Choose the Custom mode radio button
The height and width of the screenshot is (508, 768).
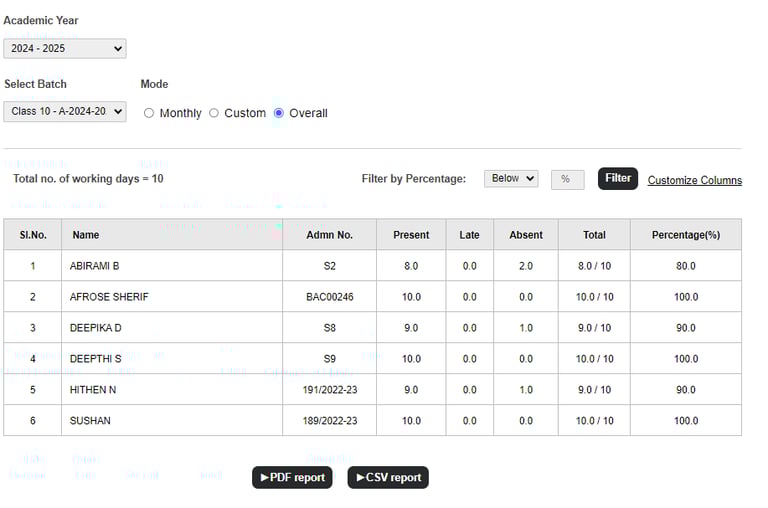click(x=214, y=113)
